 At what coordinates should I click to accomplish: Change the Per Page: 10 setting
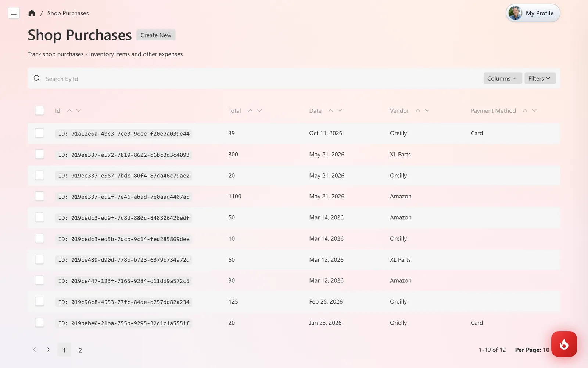coord(532,350)
